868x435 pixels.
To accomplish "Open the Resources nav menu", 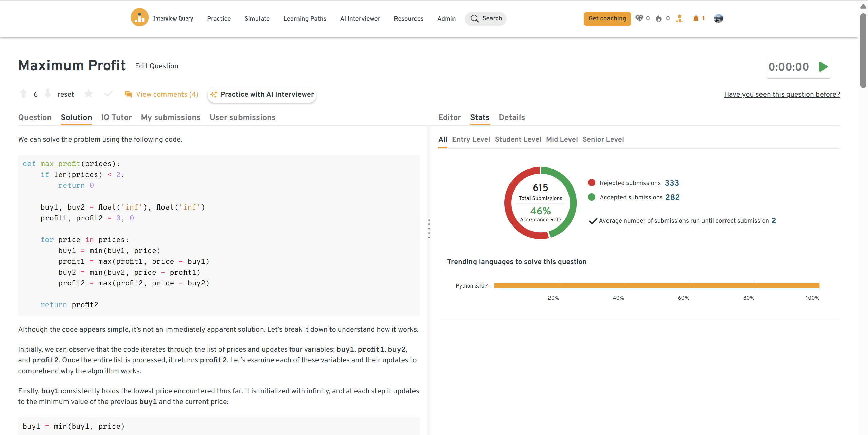I will [x=408, y=19].
